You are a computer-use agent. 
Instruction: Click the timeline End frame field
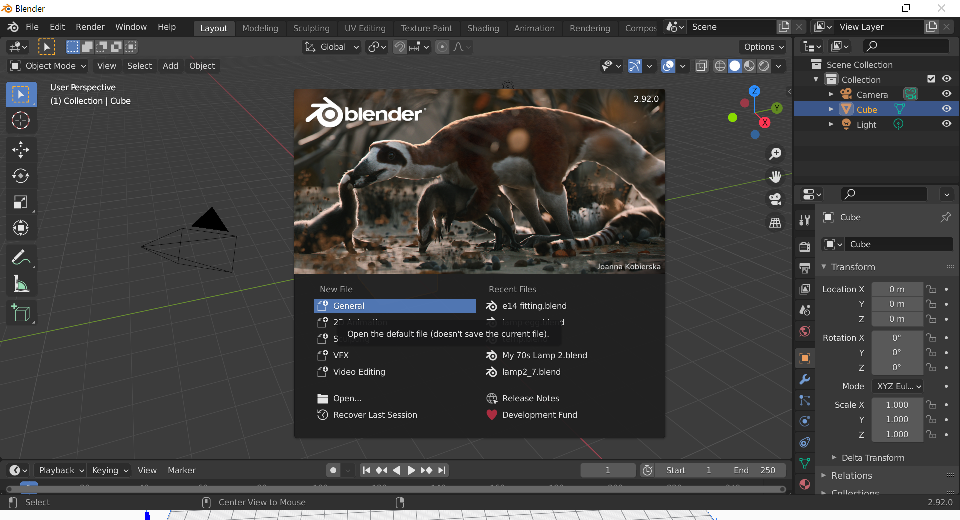(754, 470)
